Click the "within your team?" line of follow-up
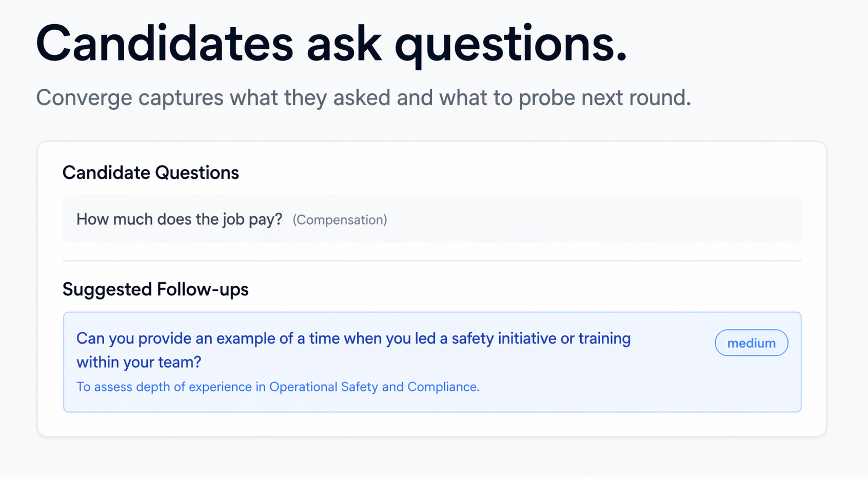The height and width of the screenshot is (477, 868). [x=139, y=362]
